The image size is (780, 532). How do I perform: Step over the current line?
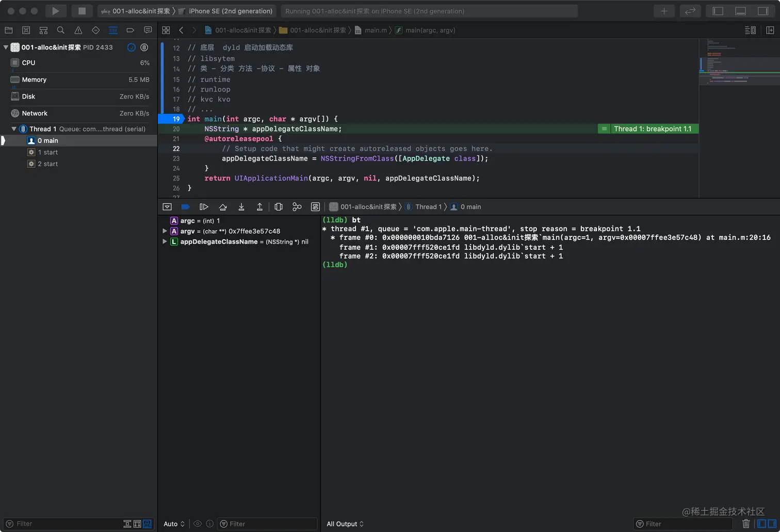click(x=223, y=207)
